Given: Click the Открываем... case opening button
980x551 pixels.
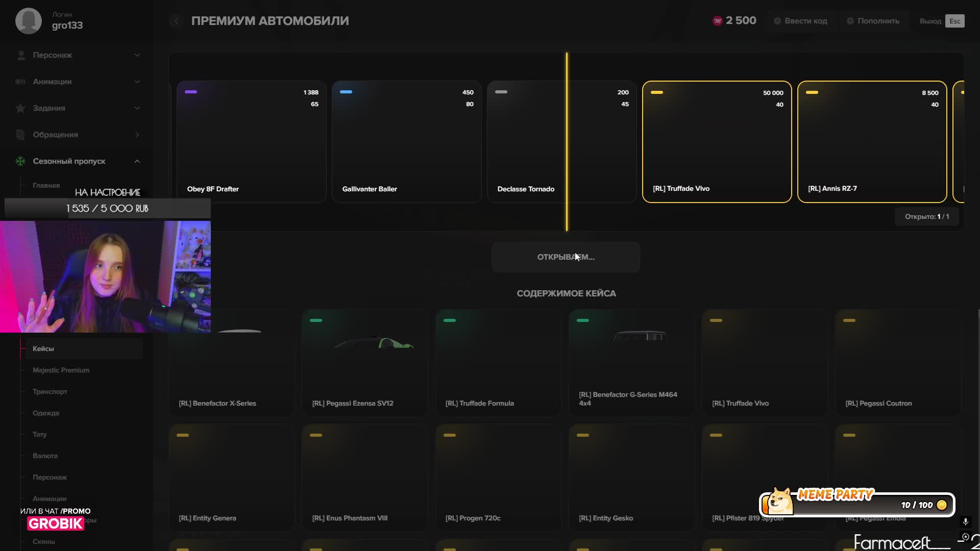Looking at the screenshot, I should coord(566,257).
